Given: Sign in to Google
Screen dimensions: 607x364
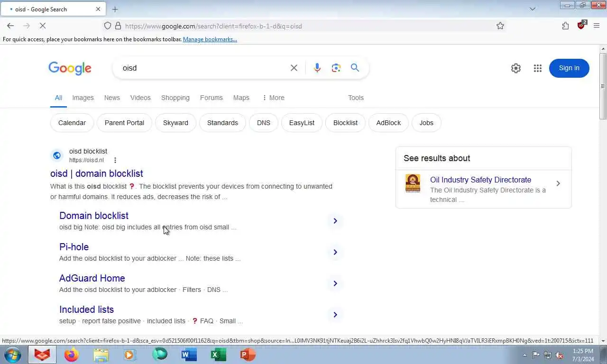Looking at the screenshot, I should (x=569, y=68).
